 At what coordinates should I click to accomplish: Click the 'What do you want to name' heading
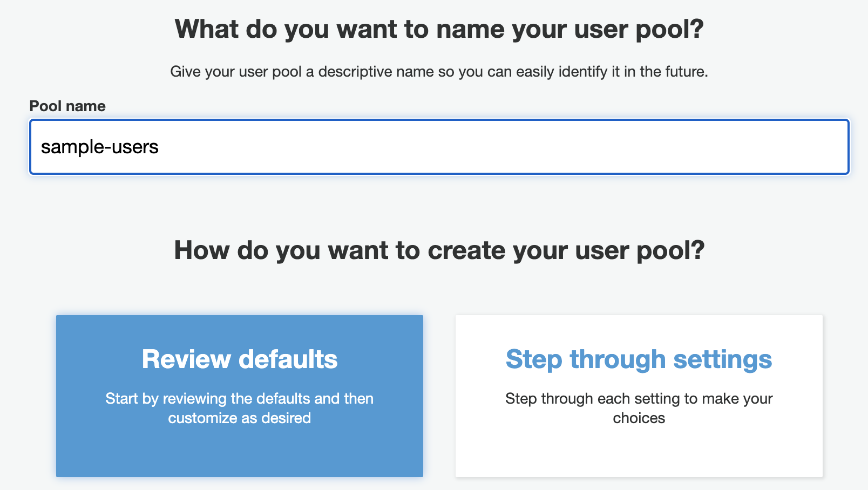point(439,29)
